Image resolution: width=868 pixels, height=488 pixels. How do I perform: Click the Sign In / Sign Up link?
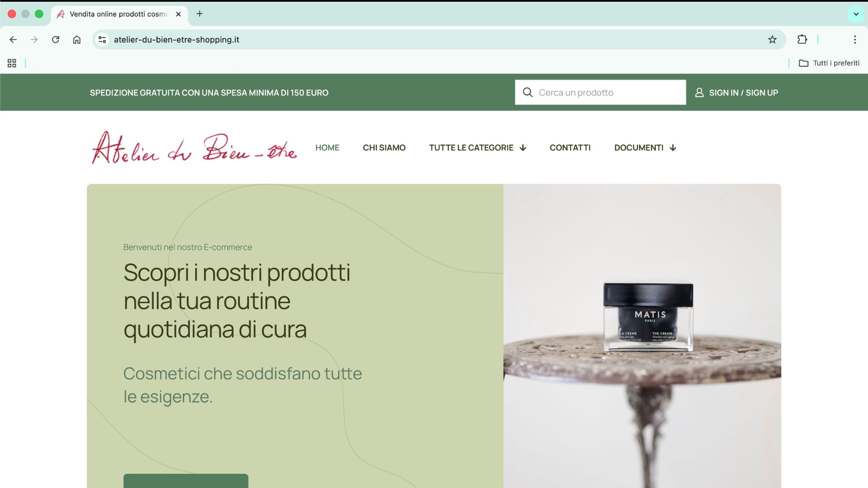(x=743, y=93)
